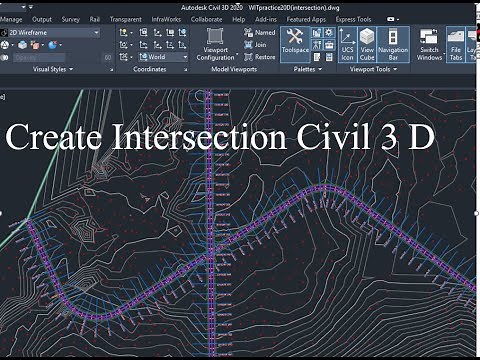Click the round triangle icon in Visual Styles

point(5,45)
